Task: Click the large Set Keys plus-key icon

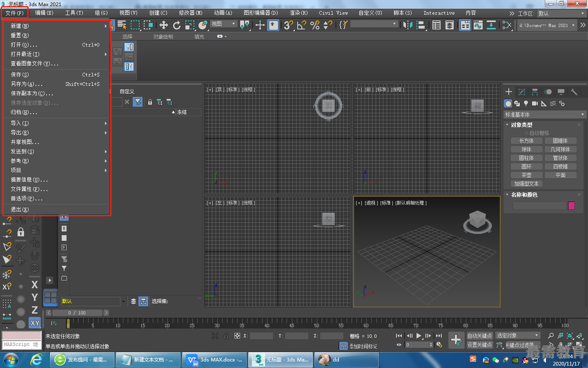Action: coord(456,340)
